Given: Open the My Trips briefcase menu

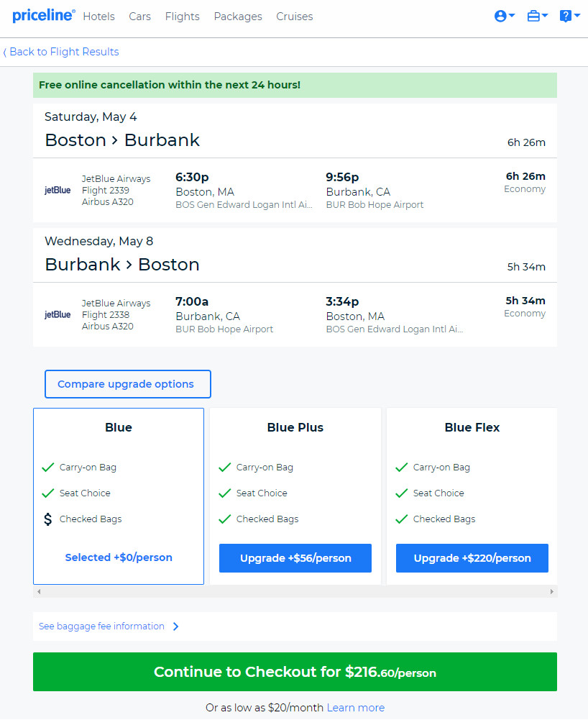Looking at the screenshot, I should click(537, 16).
